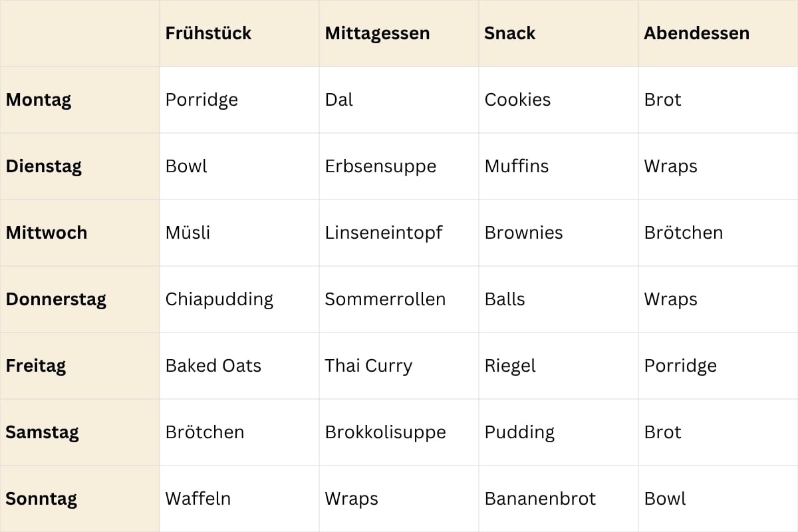Select the Abendessen column header

pos(696,33)
